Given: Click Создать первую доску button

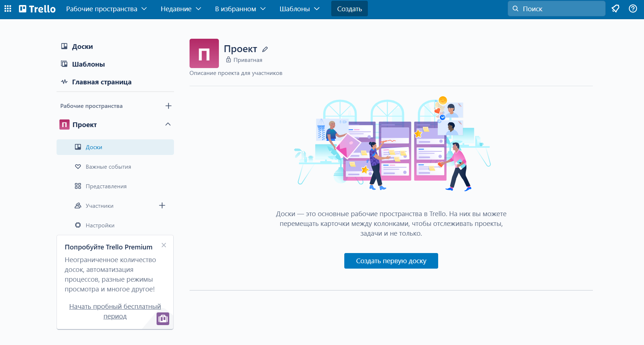Looking at the screenshot, I should pos(391,261).
